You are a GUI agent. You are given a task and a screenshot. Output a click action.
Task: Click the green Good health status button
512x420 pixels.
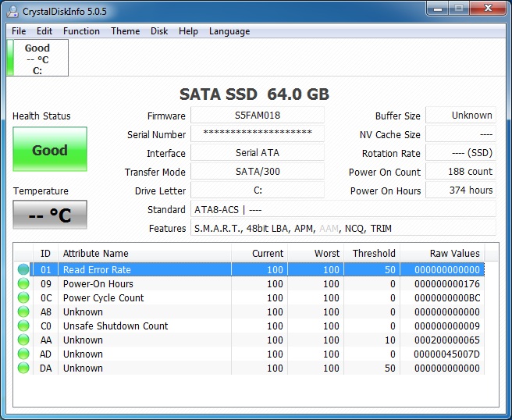click(x=50, y=149)
